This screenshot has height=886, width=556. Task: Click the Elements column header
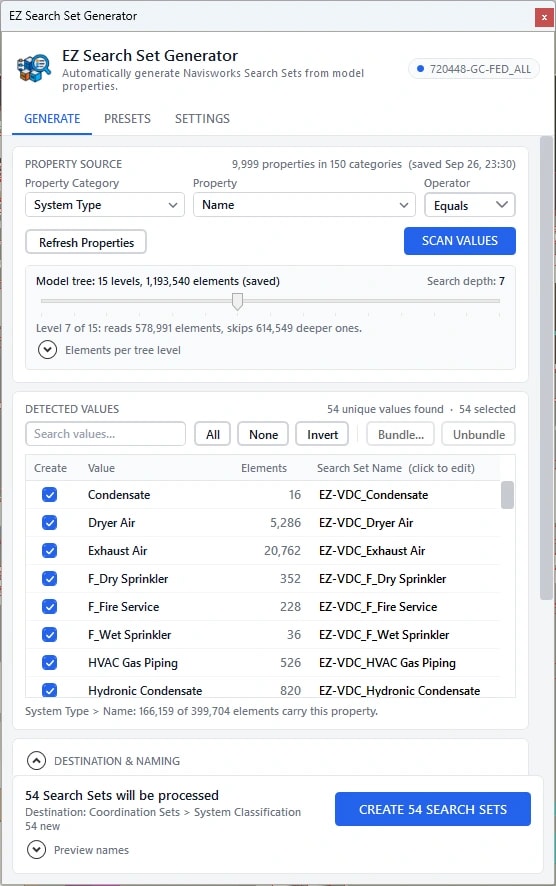tap(264, 468)
